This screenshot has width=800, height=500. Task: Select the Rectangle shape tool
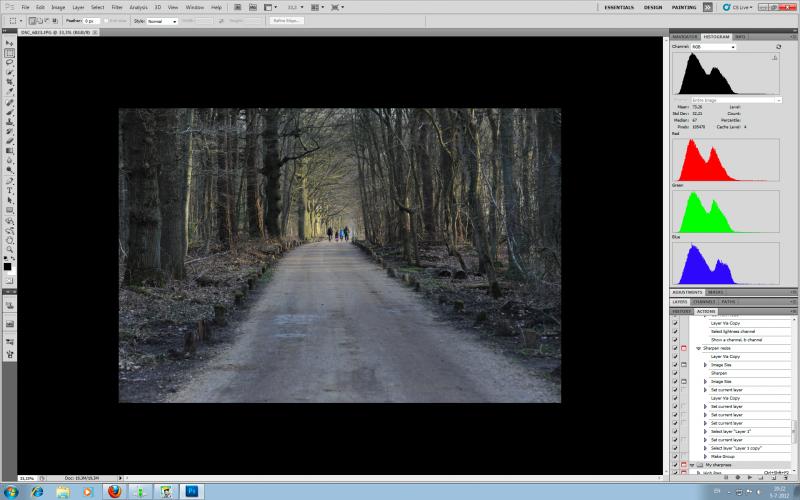[9, 210]
